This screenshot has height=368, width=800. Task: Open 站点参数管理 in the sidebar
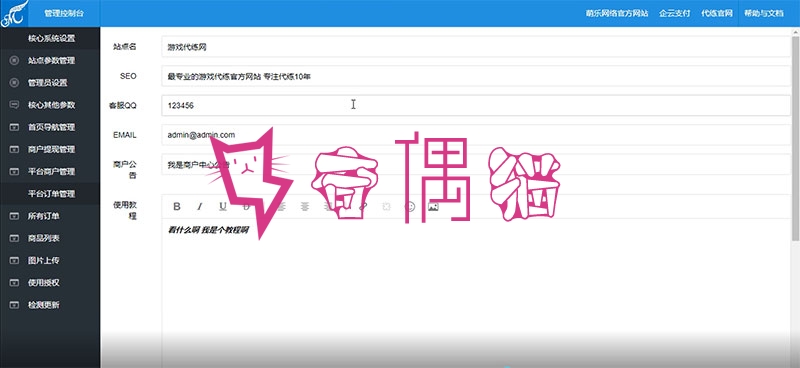pos(50,60)
